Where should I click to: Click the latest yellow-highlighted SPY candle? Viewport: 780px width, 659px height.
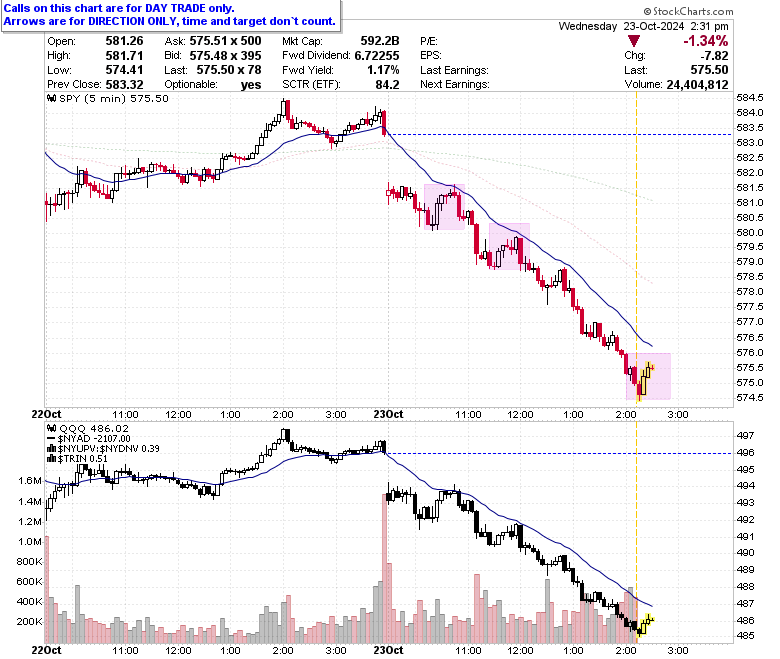point(652,368)
